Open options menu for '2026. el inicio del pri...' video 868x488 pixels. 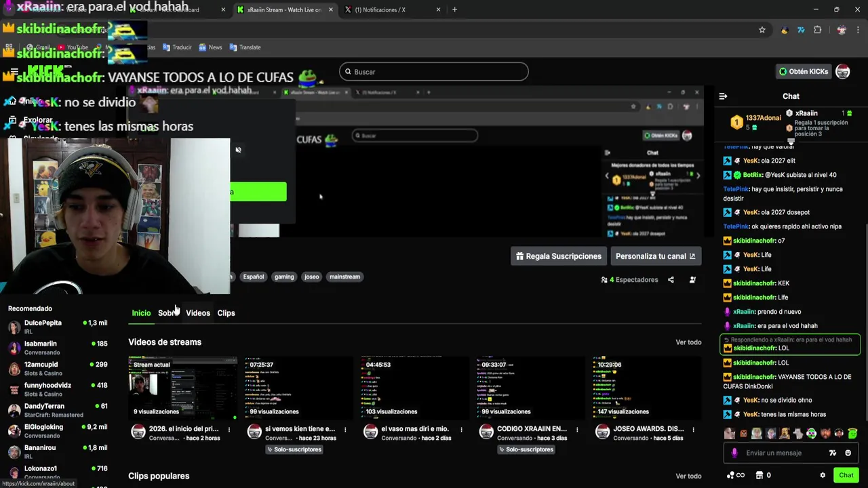229,429
